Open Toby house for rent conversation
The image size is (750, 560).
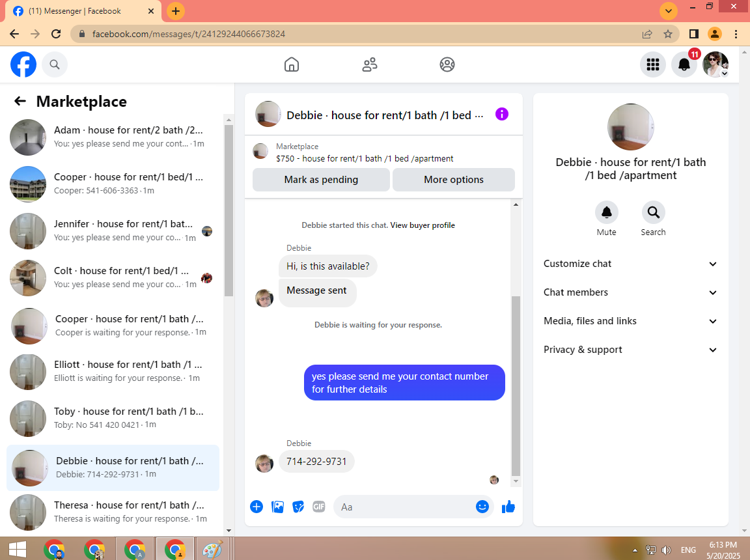[113, 418]
